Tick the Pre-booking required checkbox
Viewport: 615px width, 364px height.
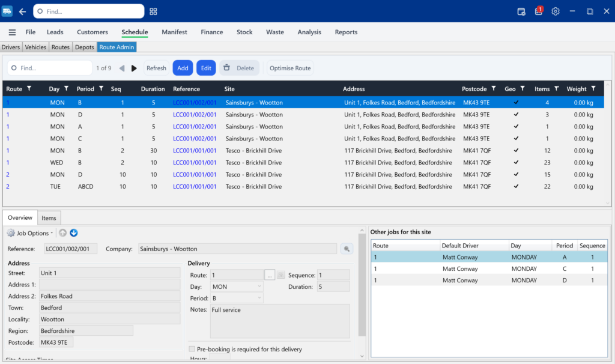192,349
